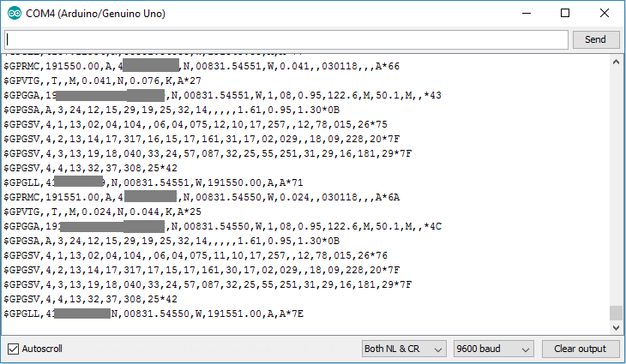Toggle the Autoscroll checkbox
The width and height of the screenshot is (626, 364).
coord(13,349)
